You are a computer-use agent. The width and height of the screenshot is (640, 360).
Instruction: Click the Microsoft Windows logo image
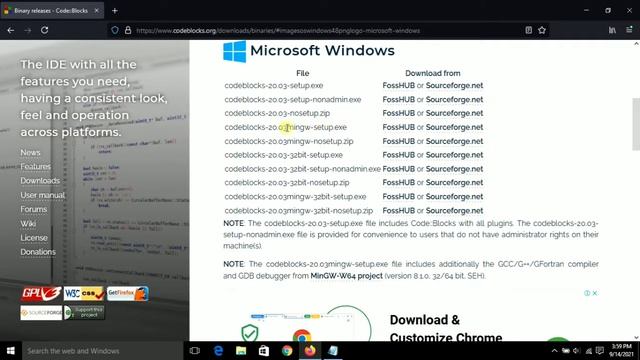pos(235,51)
